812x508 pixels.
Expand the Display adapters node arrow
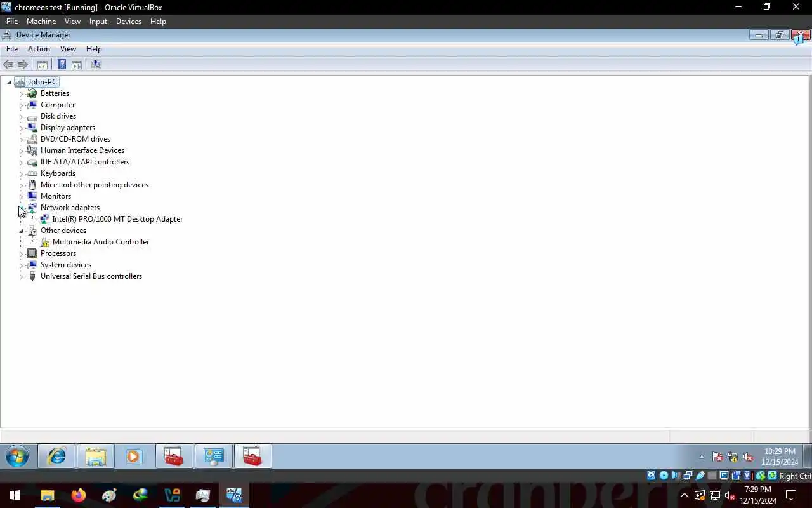(x=21, y=128)
